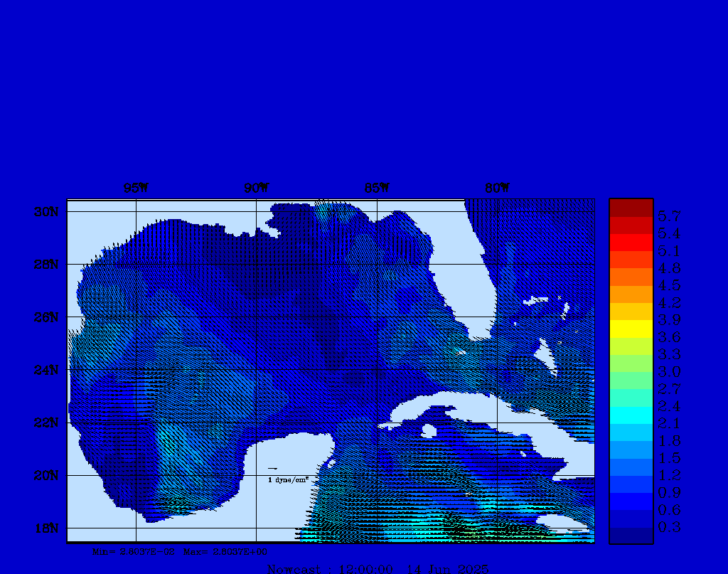Click the 0.3 value label on the legend
The image size is (728, 574).
click(669, 527)
